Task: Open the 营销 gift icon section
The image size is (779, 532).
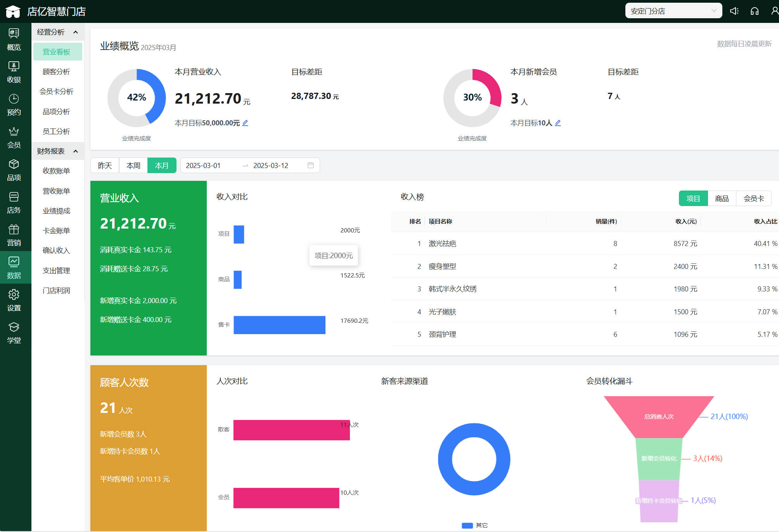Action: pos(14,235)
